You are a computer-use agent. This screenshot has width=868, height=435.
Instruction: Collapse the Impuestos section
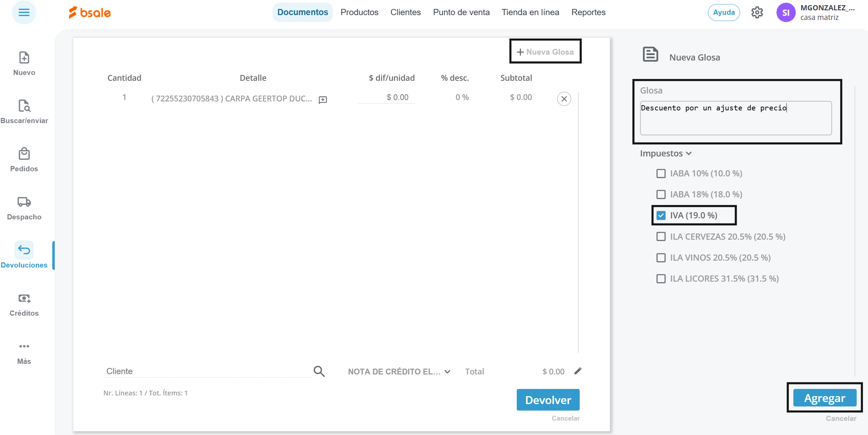665,153
